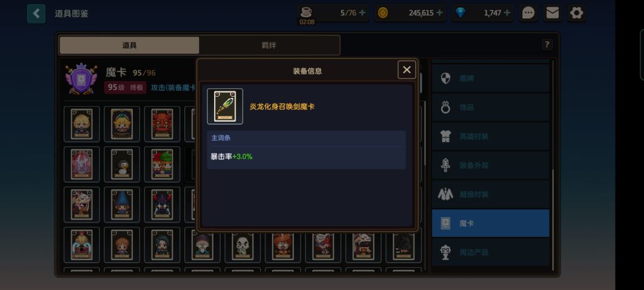Open the 装备外观 sword category
644x290 pixels.
(x=490, y=165)
